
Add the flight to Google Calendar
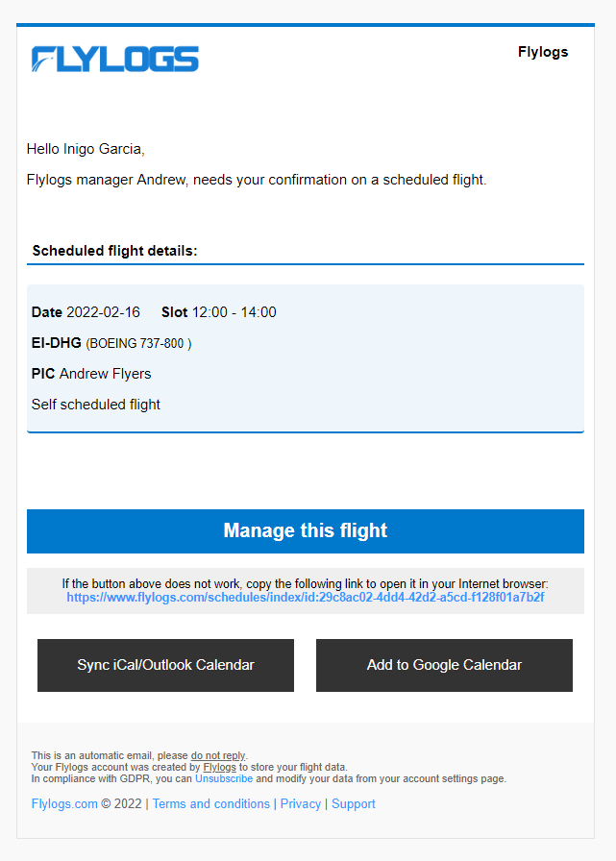[x=444, y=665]
